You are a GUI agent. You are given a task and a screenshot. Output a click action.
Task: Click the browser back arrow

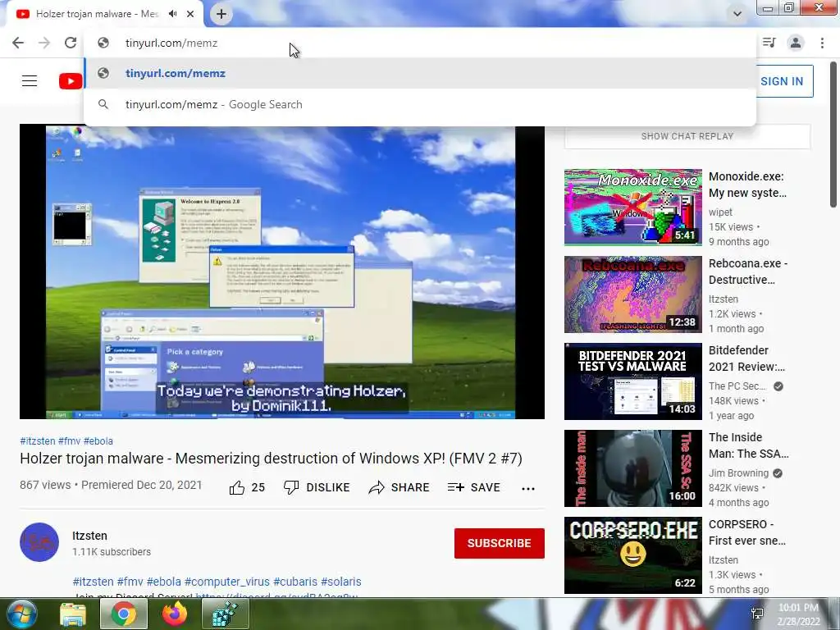click(18, 43)
